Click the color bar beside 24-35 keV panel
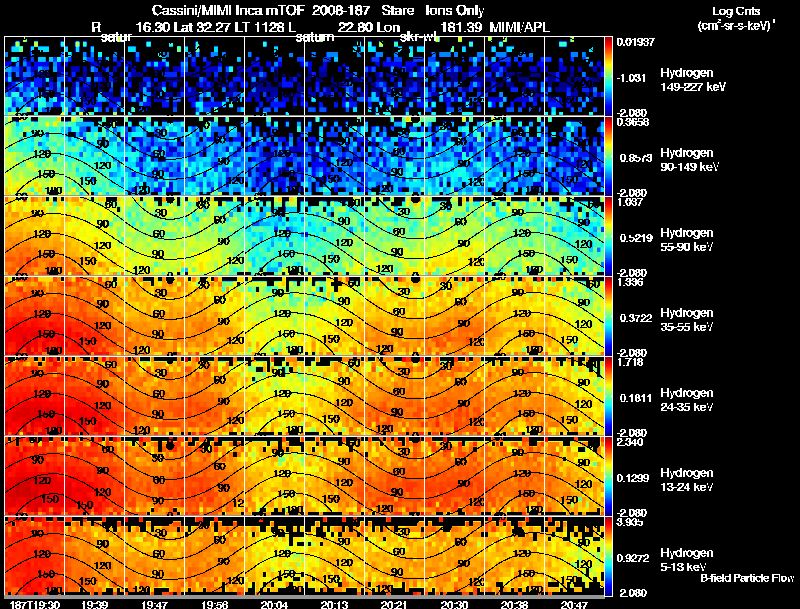Image resolution: width=800 pixels, height=609 pixels. [x=608, y=396]
